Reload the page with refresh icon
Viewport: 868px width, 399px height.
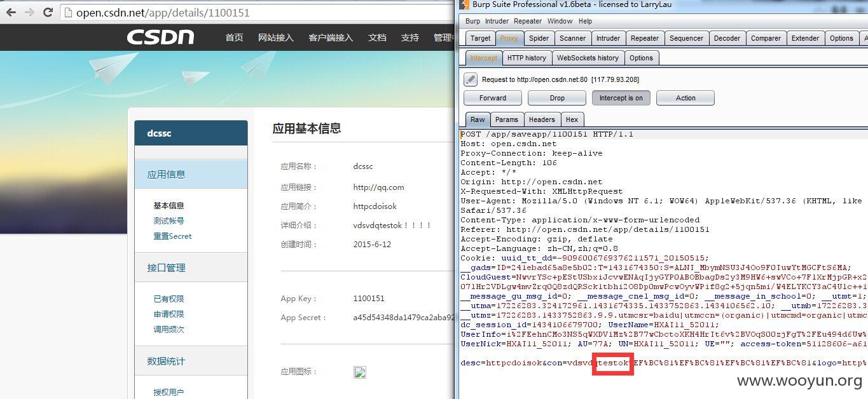[48, 12]
